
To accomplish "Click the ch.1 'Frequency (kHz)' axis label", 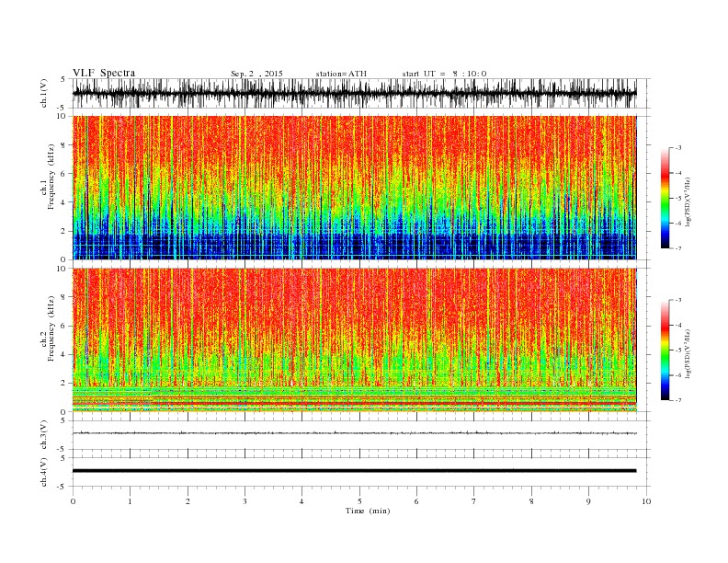I will (x=49, y=177).
